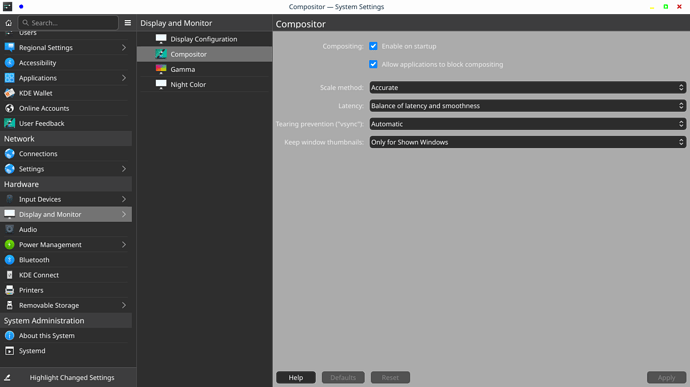Click the Display and Monitor screen icon
The width and height of the screenshot is (690, 387).
[9, 214]
